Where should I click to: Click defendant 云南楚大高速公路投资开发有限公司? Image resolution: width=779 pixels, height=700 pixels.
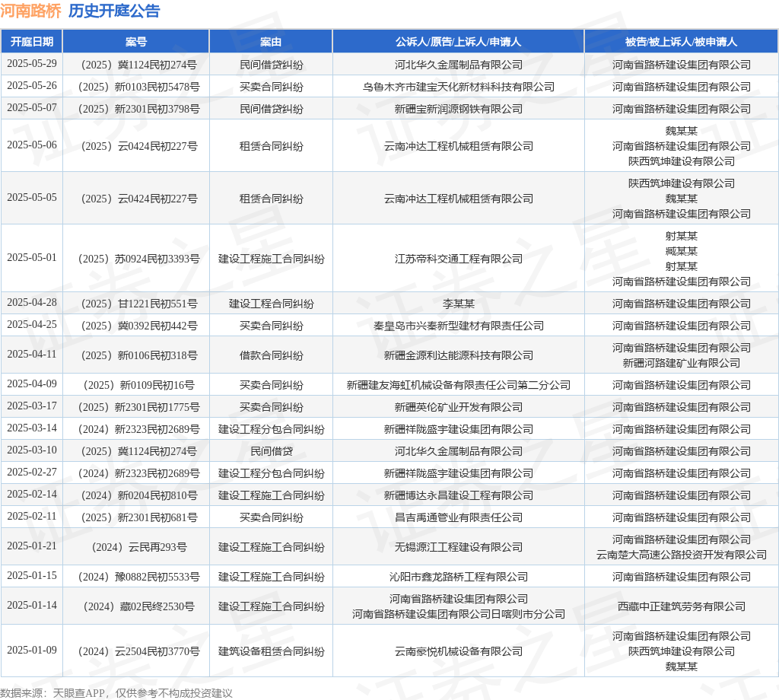tap(681, 555)
